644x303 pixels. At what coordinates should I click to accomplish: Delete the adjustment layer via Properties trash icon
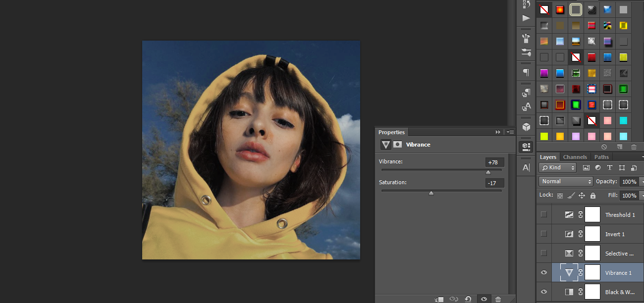pos(498,299)
